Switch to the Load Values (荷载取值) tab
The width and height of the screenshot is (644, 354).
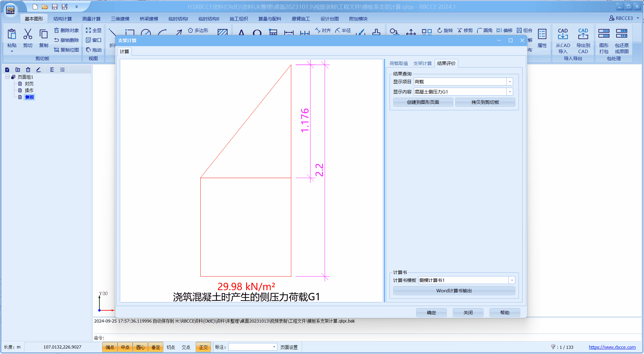(x=398, y=64)
